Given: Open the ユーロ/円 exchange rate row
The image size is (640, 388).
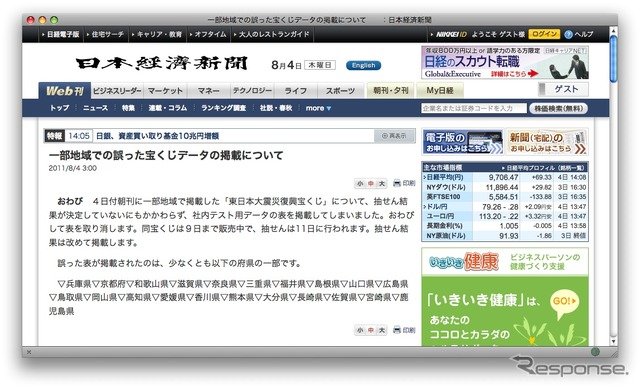Looking at the screenshot, I should [505, 216].
